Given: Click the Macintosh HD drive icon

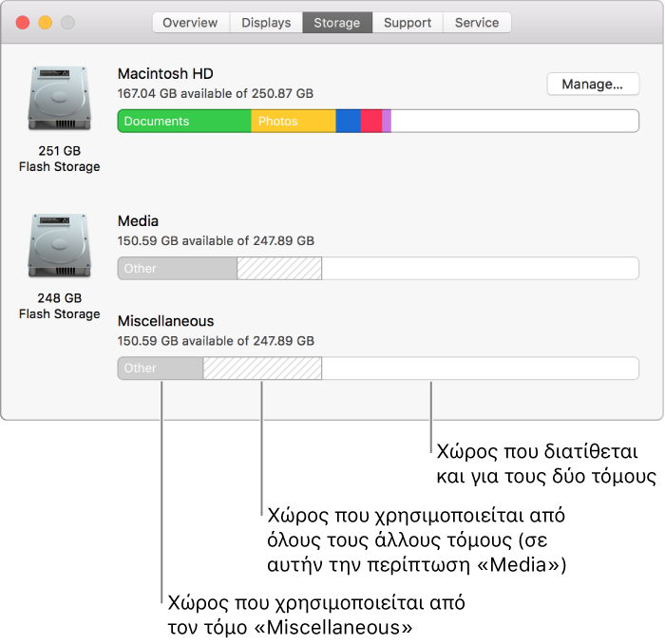Looking at the screenshot, I should [59, 99].
